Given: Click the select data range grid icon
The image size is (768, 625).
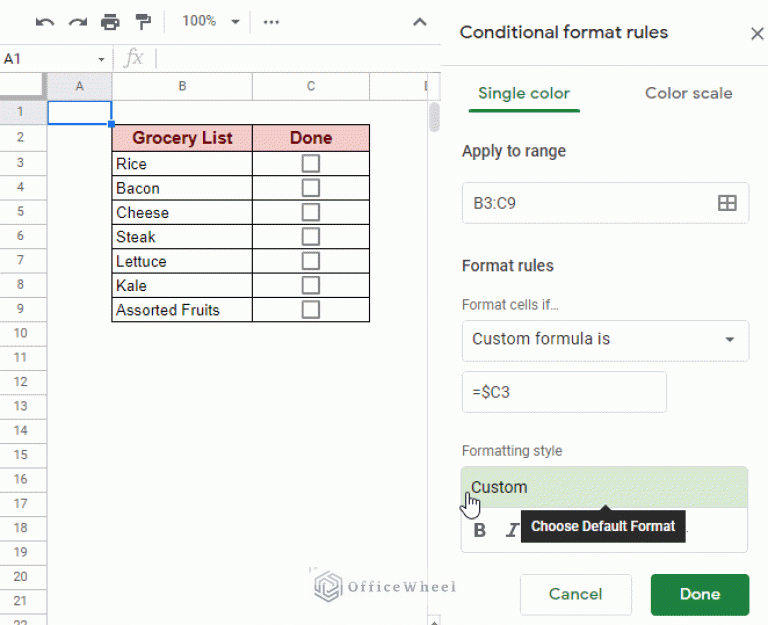Looking at the screenshot, I should tap(727, 203).
